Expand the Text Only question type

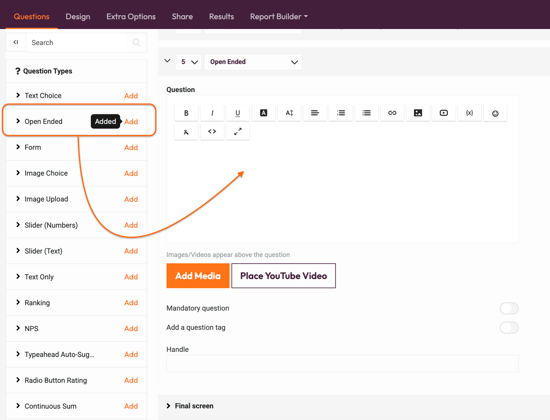tap(18, 276)
